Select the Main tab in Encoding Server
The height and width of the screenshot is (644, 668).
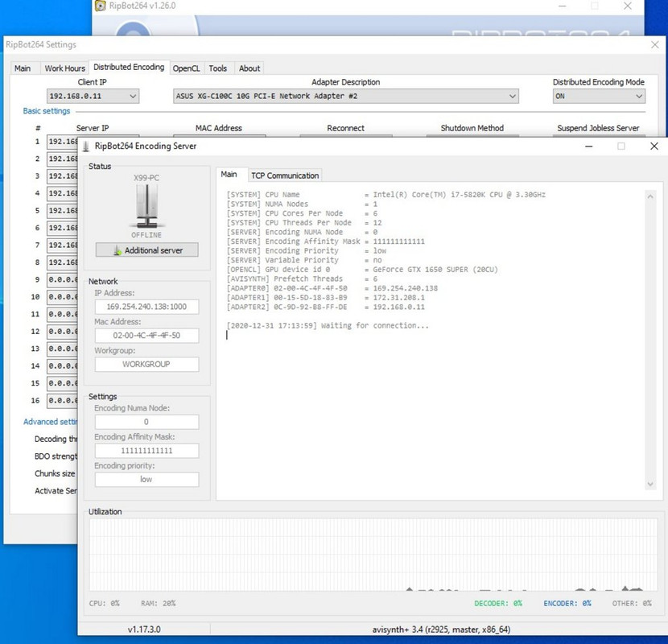229,175
